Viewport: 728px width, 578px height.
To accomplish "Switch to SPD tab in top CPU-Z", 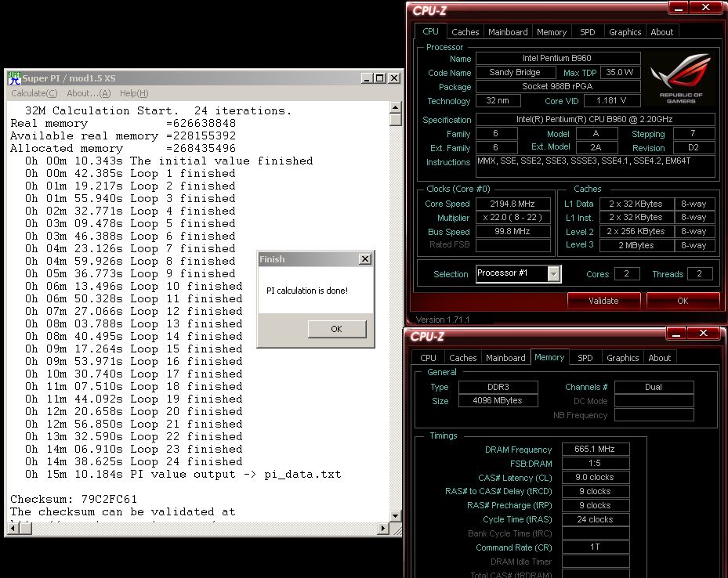I will 587,32.
